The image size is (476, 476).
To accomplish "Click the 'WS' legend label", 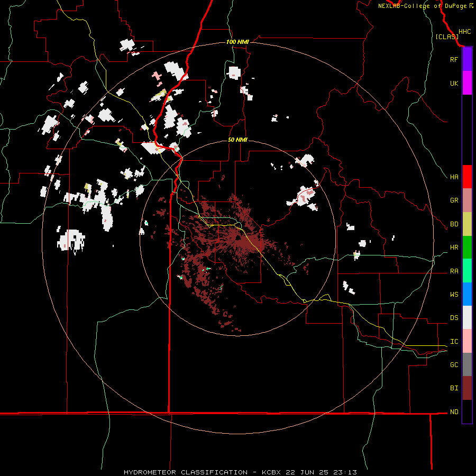I will pyautogui.click(x=454, y=295).
